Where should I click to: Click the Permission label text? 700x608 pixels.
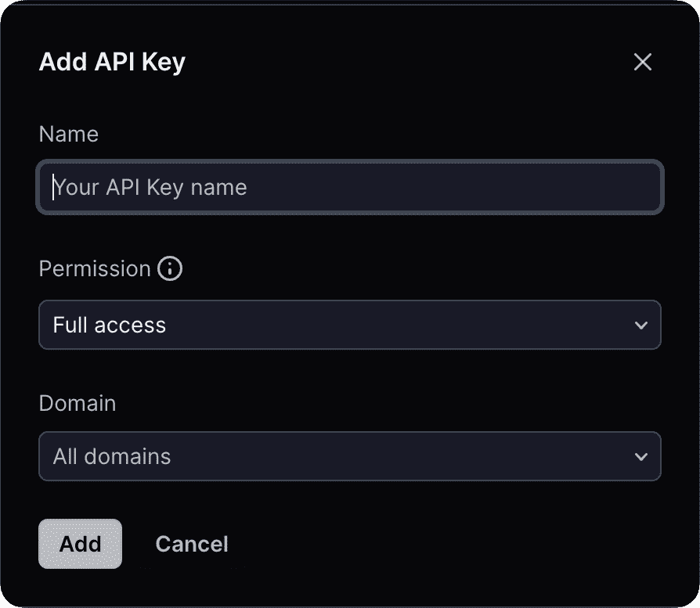[94, 268]
